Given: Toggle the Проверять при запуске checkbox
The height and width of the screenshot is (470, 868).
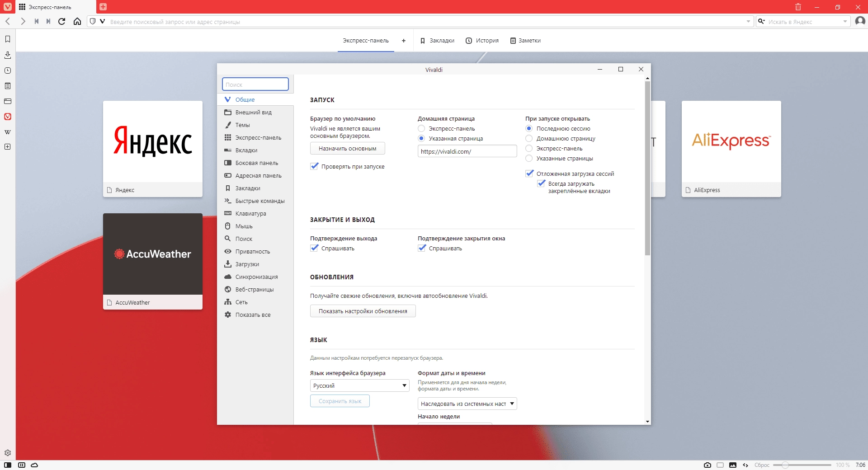Looking at the screenshot, I should tap(315, 166).
